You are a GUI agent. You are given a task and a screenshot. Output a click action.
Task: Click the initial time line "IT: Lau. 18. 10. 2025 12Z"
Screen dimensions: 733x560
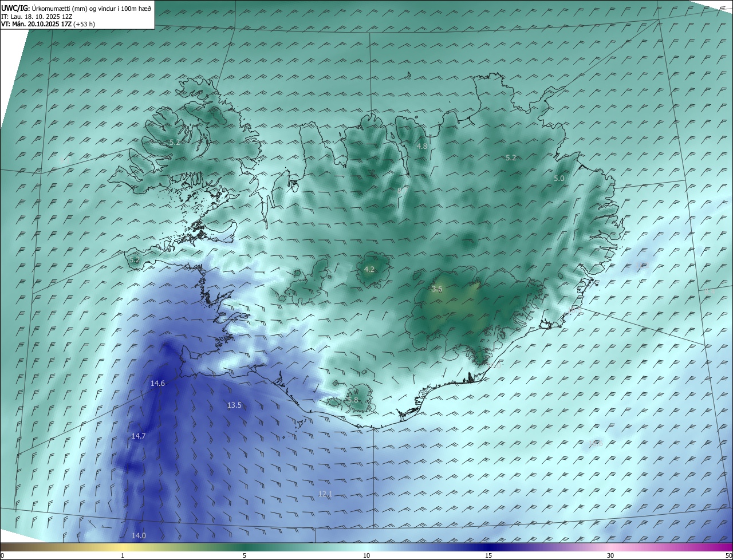pos(37,17)
